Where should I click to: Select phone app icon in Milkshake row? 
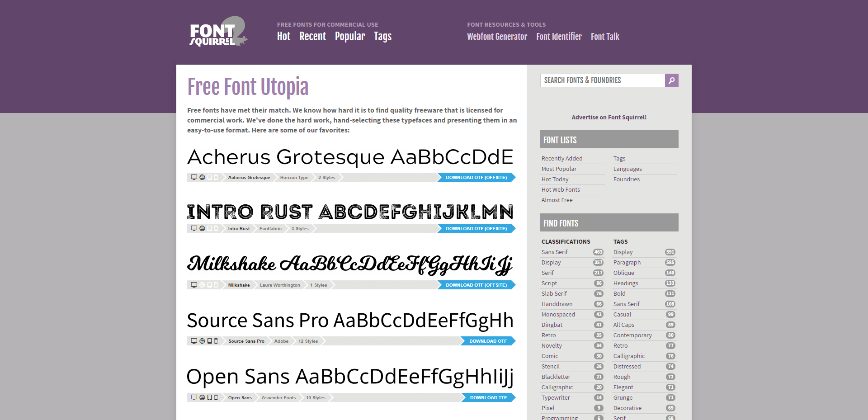pos(216,285)
